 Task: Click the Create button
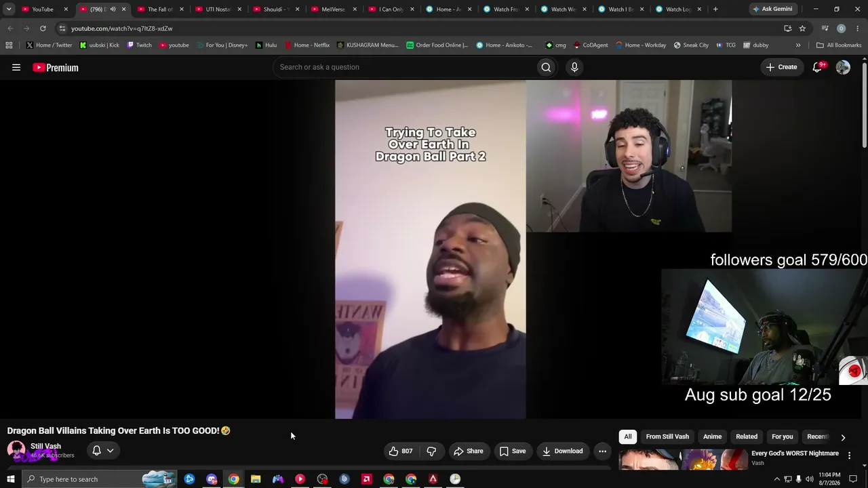click(781, 67)
